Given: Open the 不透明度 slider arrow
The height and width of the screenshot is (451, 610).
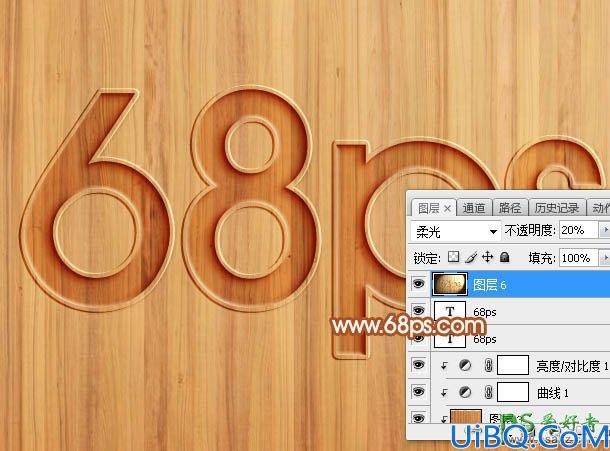Looking at the screenshot, I should click(604, 230).
